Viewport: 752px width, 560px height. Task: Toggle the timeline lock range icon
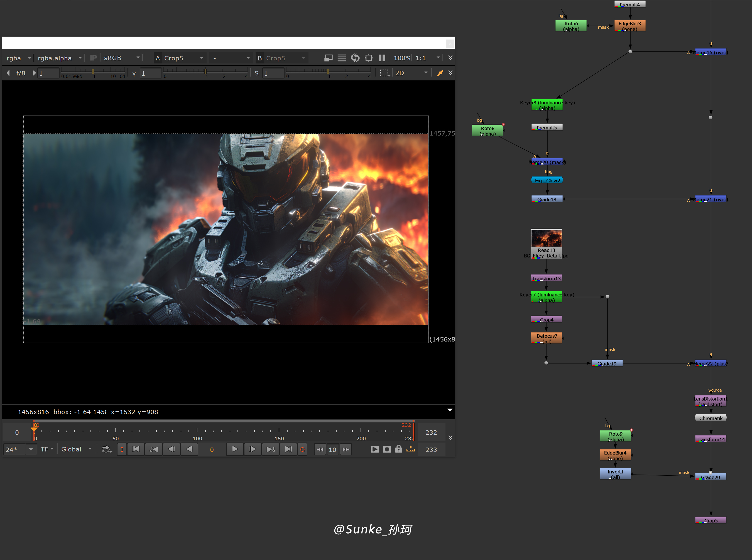(x=398, y=449)
